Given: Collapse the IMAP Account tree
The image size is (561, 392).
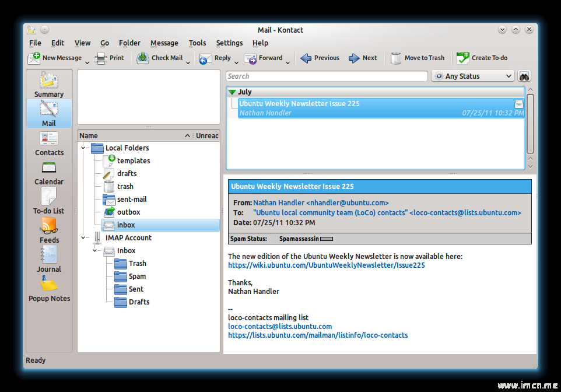Looking at the screenshot, I should click(x=83, y=237).
